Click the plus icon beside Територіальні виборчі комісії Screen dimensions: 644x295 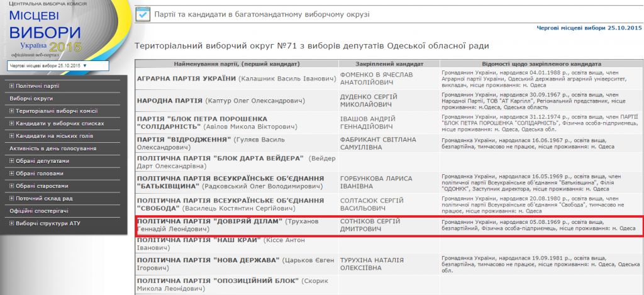[12, 111]
